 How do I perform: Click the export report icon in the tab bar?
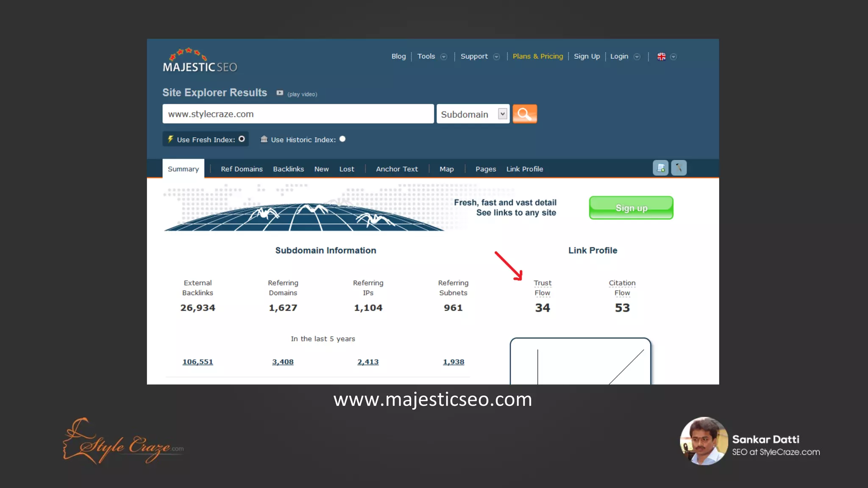coord(660,168)
